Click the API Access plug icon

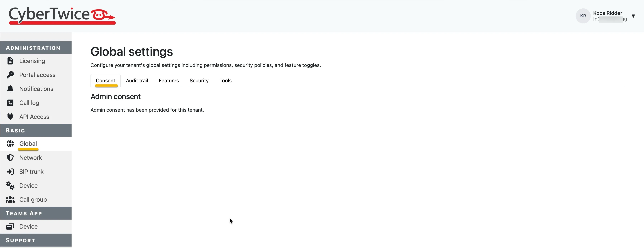10,116
